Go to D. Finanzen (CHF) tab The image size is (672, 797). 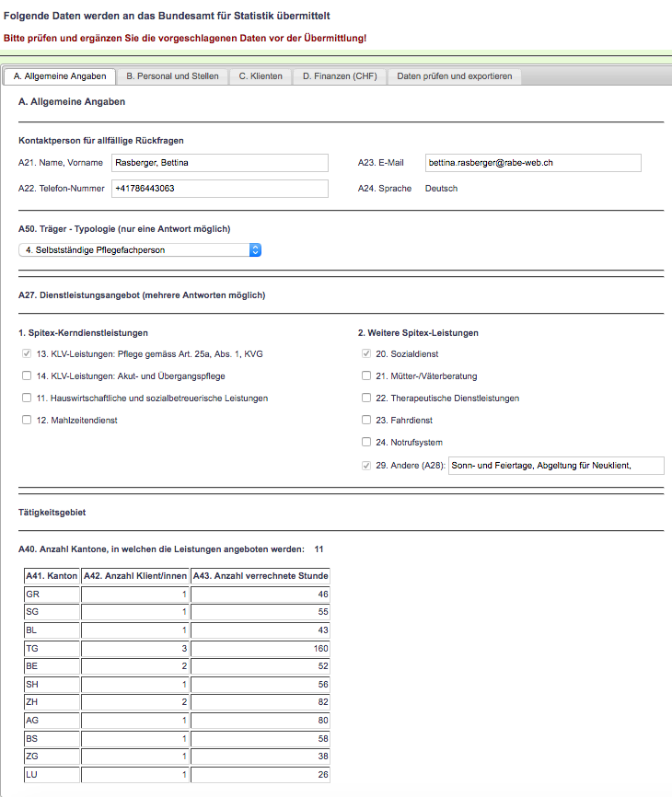(x=340, y=76)
